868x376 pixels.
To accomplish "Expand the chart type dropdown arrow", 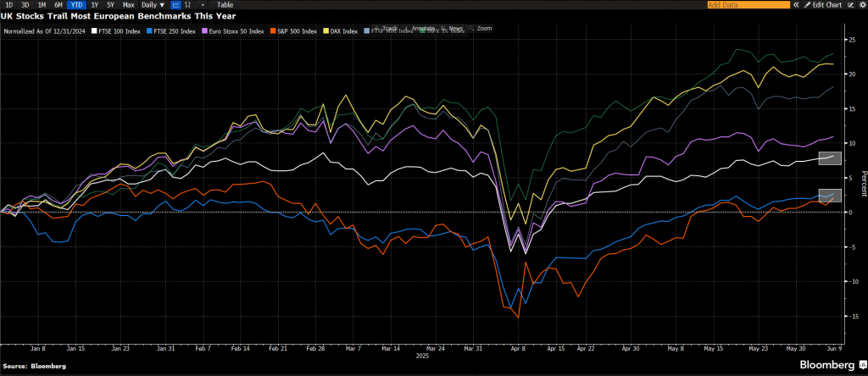I will click(203, 5).
